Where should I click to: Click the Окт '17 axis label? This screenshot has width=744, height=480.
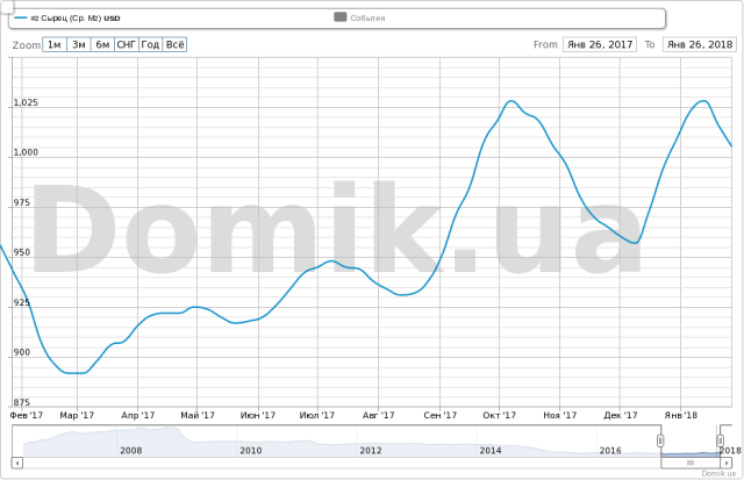[499, 415]
